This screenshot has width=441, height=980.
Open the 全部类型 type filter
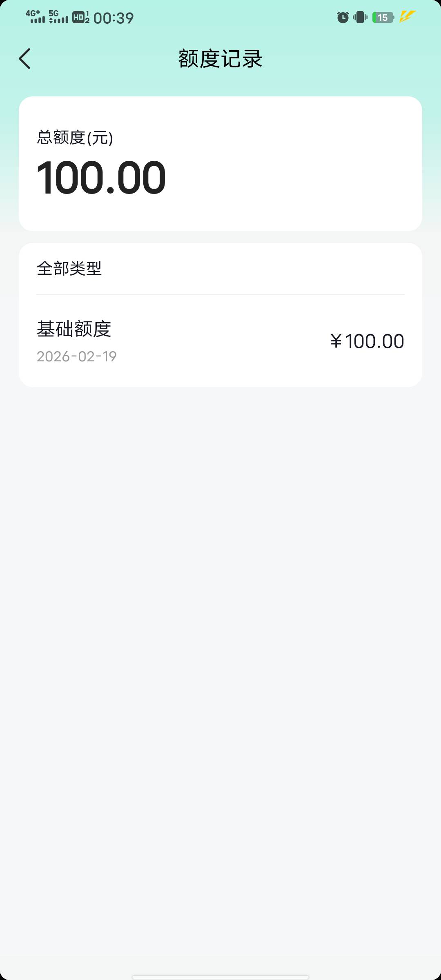point(69,269)
